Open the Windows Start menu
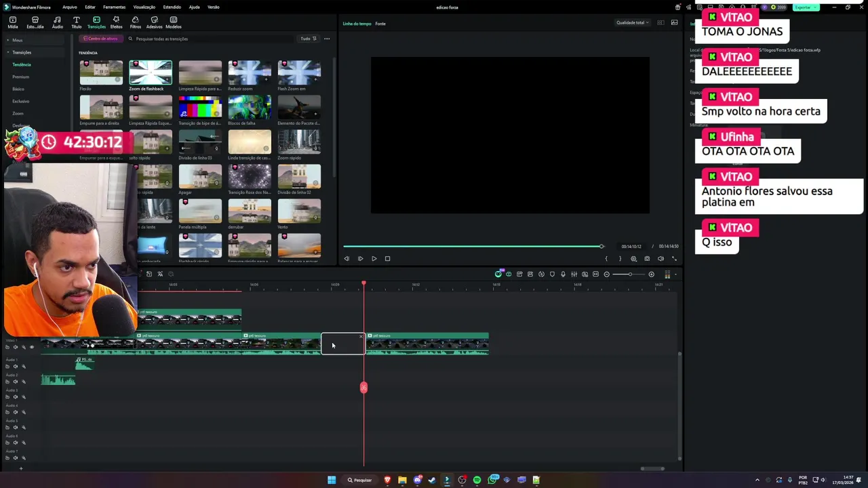868x488 pixels. [332, 480]
